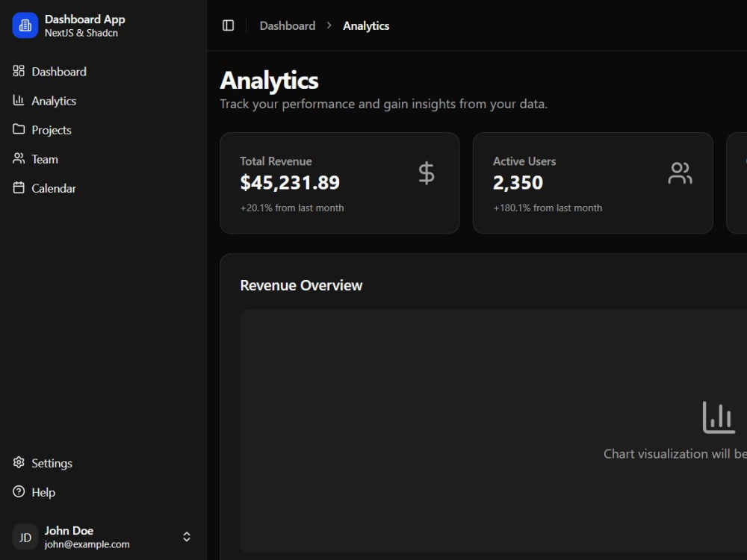Click the Active Users label
The image size is (747, 560).
click(x=524, y=161)
